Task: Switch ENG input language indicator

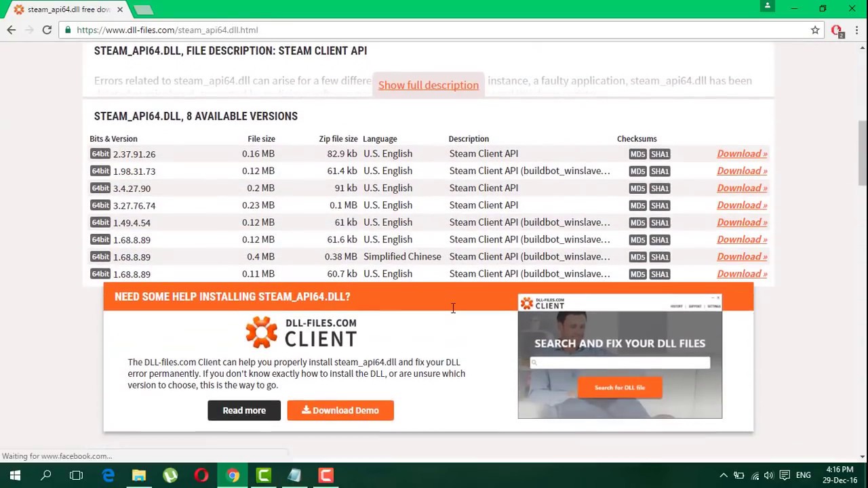Action: pyautogui.click(x=803, y=475)
